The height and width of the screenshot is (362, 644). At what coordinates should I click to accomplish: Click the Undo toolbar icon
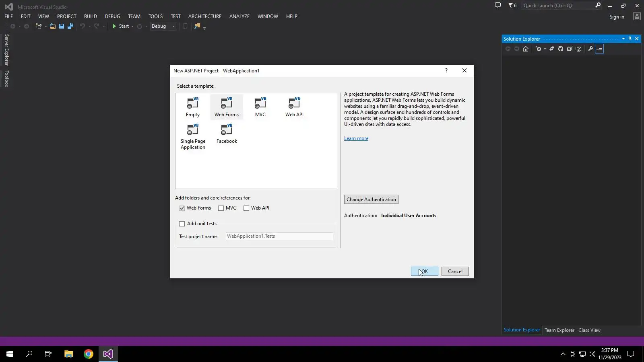(x=83, y=26)
